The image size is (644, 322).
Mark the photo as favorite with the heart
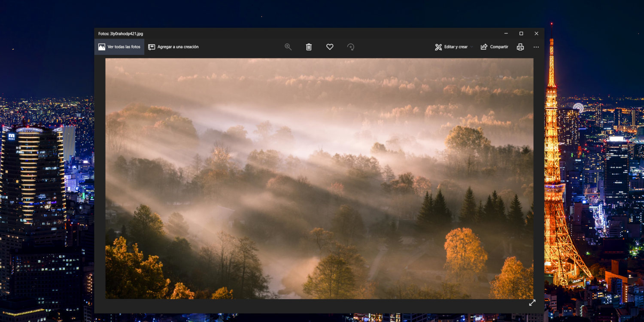(x=330, y=47)
